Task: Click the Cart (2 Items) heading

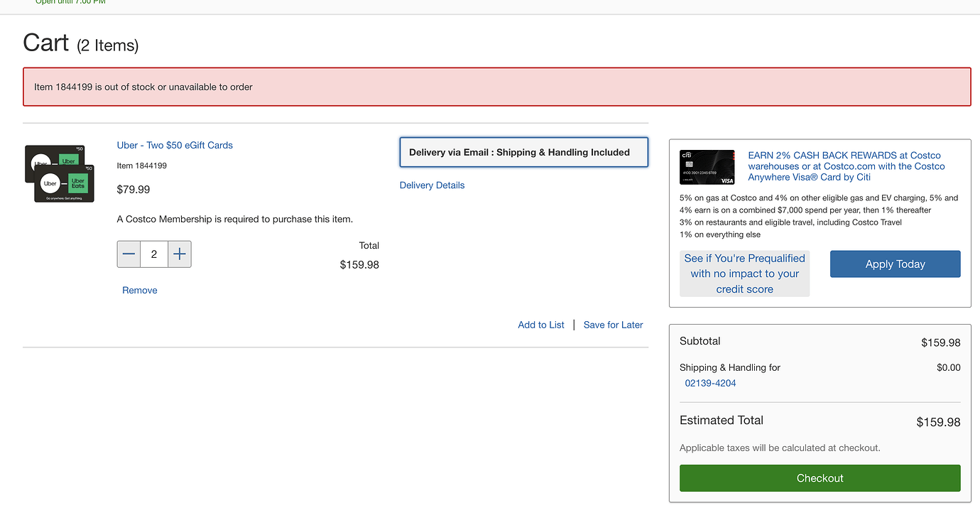Action: coord(81,43)
